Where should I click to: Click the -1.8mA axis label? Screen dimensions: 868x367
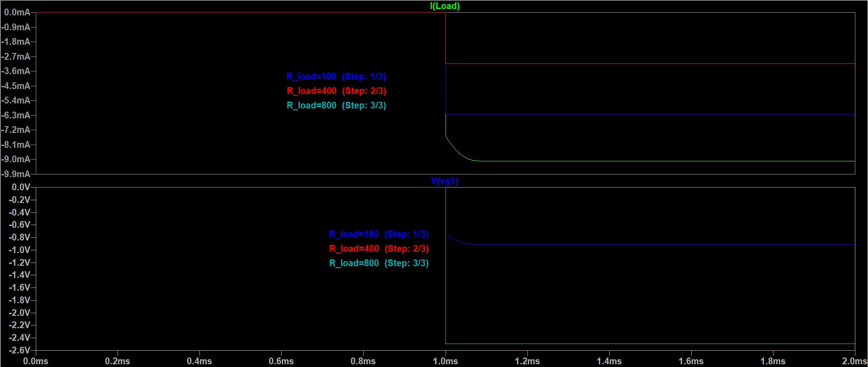[16, 42]
